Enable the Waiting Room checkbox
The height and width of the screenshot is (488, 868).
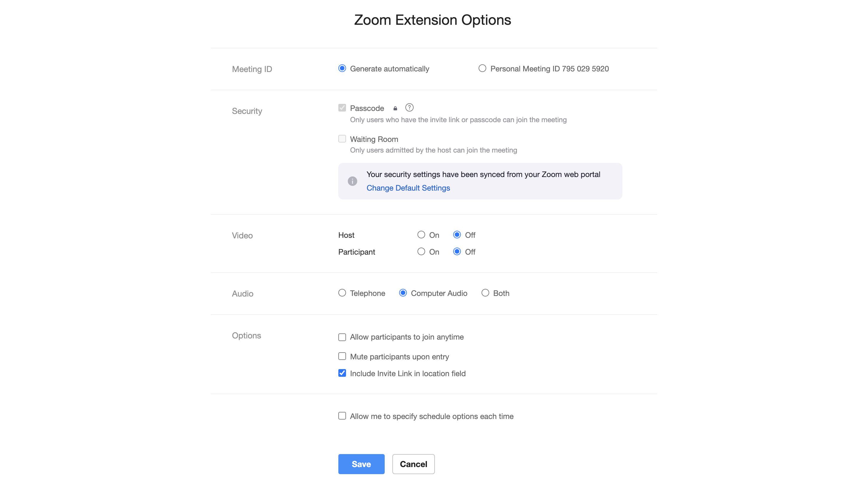tap(342, 139)
